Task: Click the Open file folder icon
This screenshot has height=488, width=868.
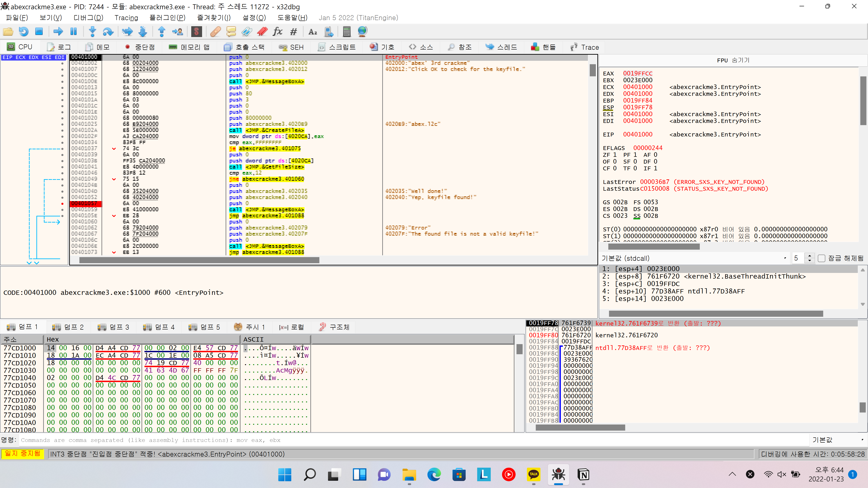Action: [x=8, y=32]
